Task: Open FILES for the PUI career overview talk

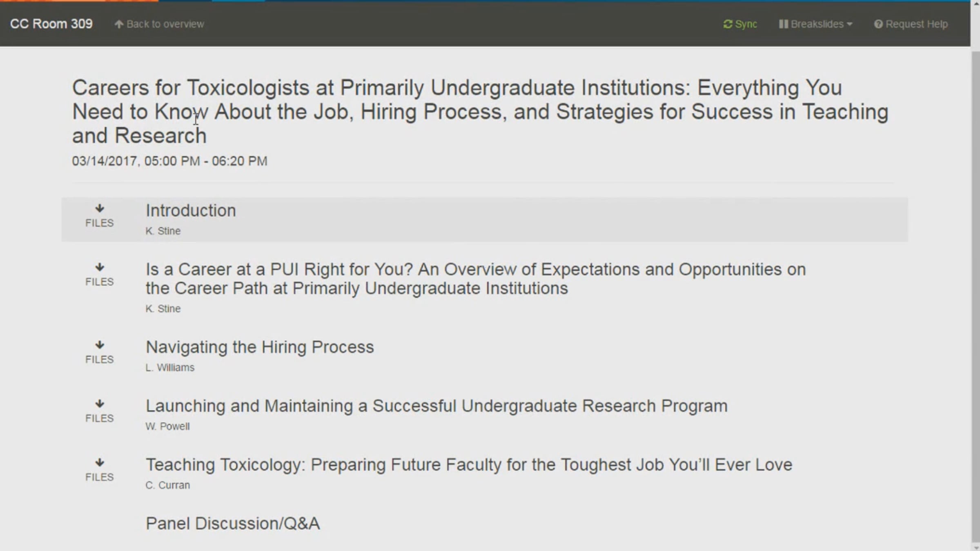Action: (99, 275)
